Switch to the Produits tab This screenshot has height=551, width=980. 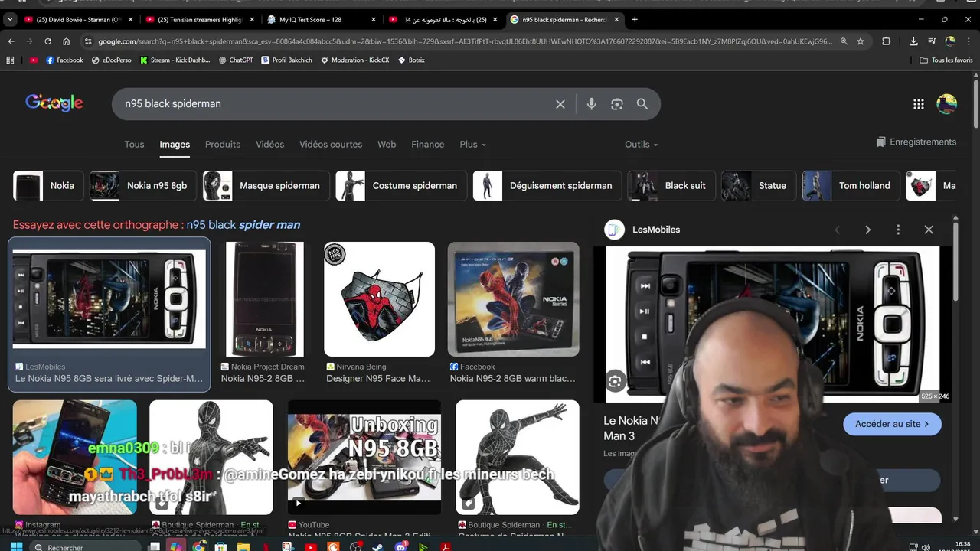223,144
